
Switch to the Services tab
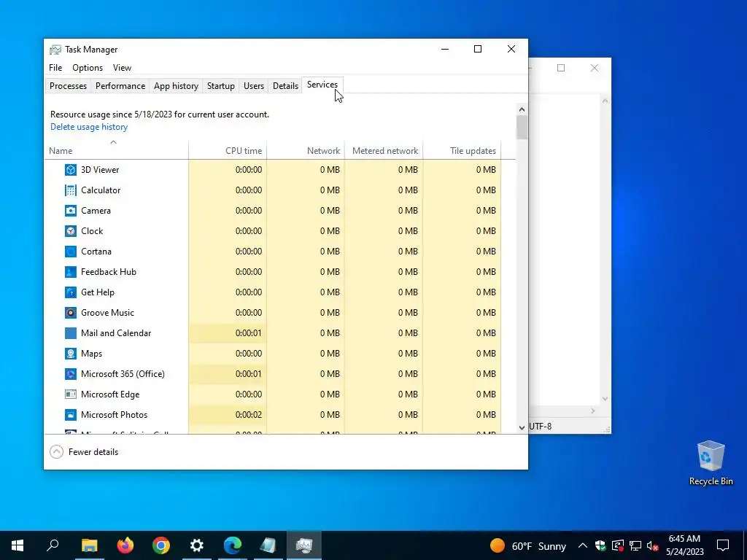322,85
